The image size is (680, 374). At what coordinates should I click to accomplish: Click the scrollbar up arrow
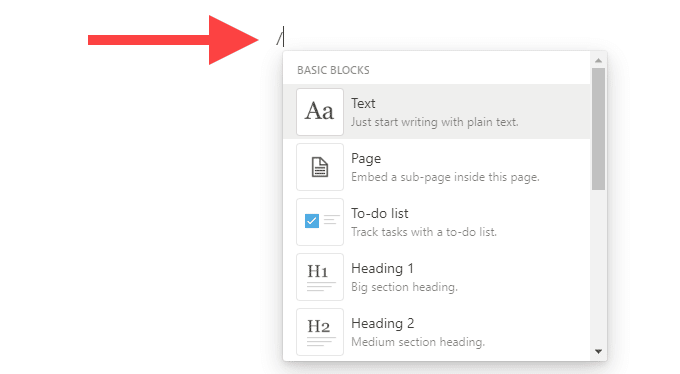[x=598, y=60]
